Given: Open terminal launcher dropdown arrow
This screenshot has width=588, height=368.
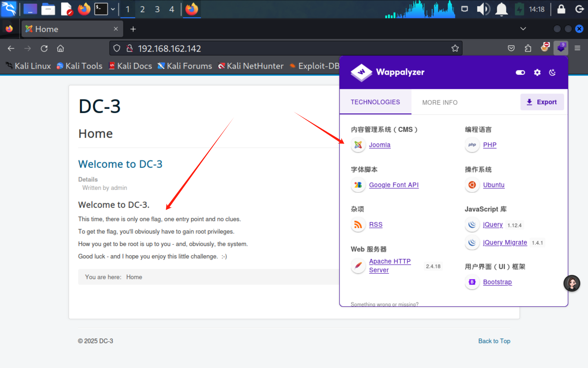Looking at the screenshot, I should 113,9.
